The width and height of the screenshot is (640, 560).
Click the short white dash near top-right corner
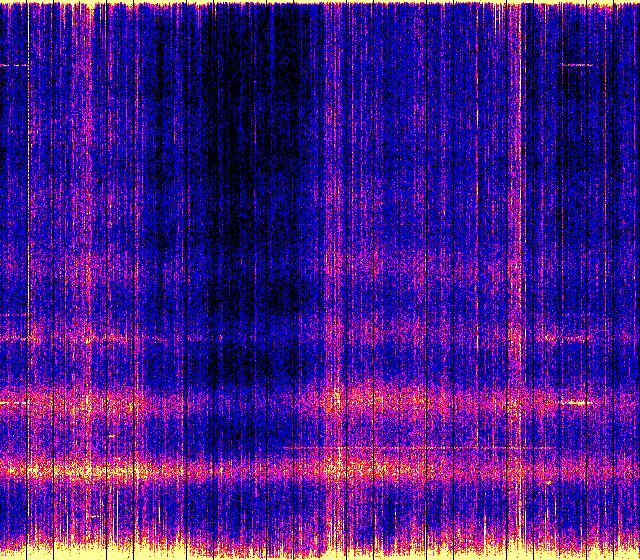577,65
